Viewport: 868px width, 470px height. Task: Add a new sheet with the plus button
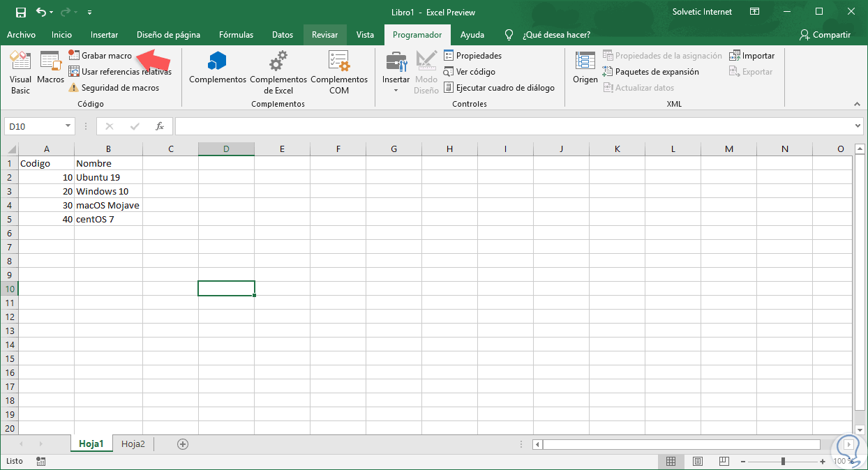pos(183,444)
